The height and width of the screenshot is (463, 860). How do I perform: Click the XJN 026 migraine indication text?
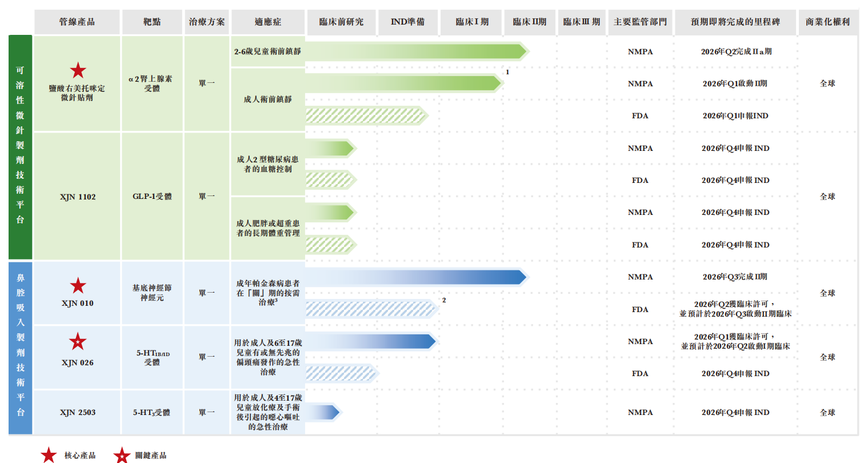coord(268,357)
